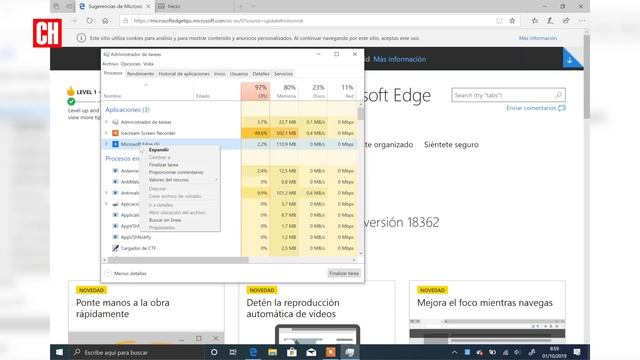Switch to Usuarios tab
Screen dimensions: 640x360
click(239, 74)
